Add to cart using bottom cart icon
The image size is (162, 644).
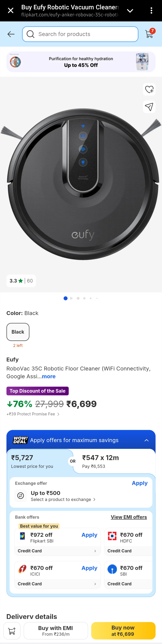coord(12,631)
